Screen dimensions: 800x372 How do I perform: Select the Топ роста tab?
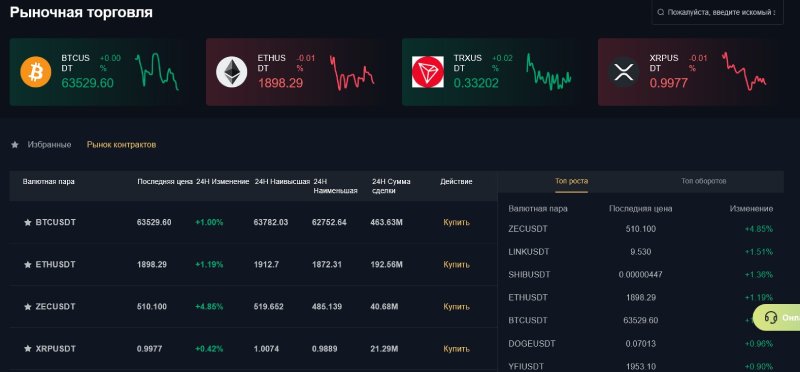571,181
